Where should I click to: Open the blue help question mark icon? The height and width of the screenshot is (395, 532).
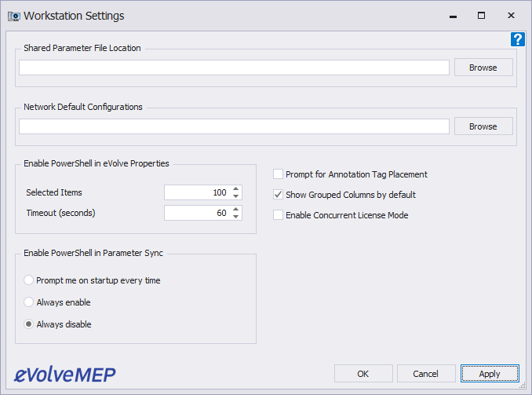pyautogui.click(x=517, y=39)
